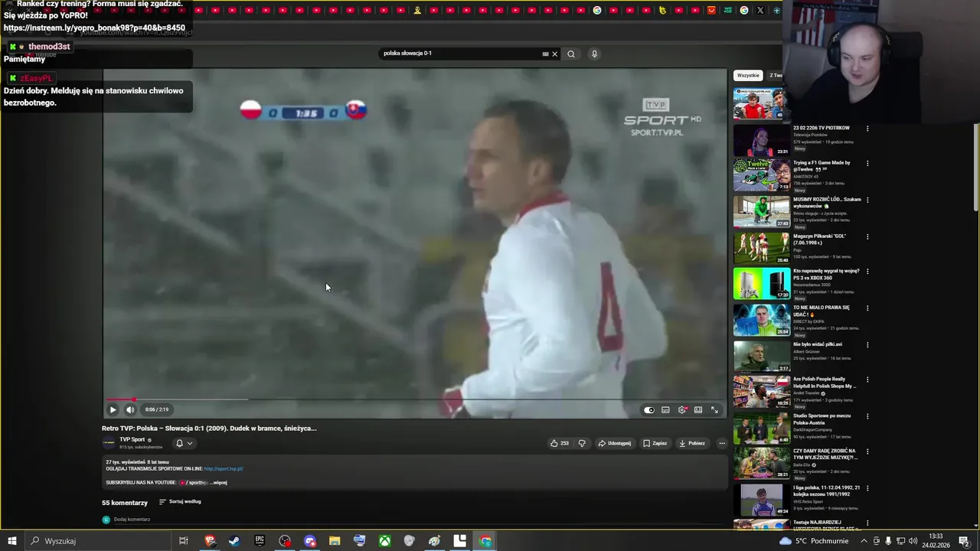This screenshot has width=980, height=551.
Task: Open options for 'PS 3 vs XBOX 360' video
Action: click(867, 272)
